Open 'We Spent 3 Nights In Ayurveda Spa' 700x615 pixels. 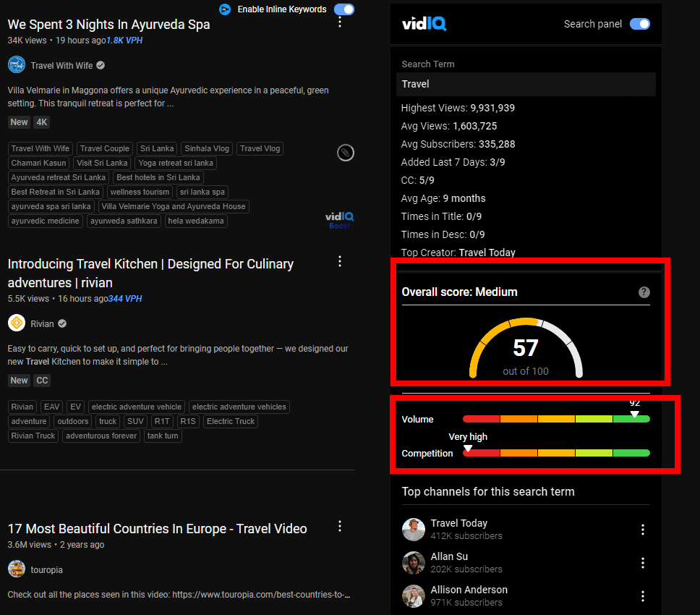(x=109, y=25)
